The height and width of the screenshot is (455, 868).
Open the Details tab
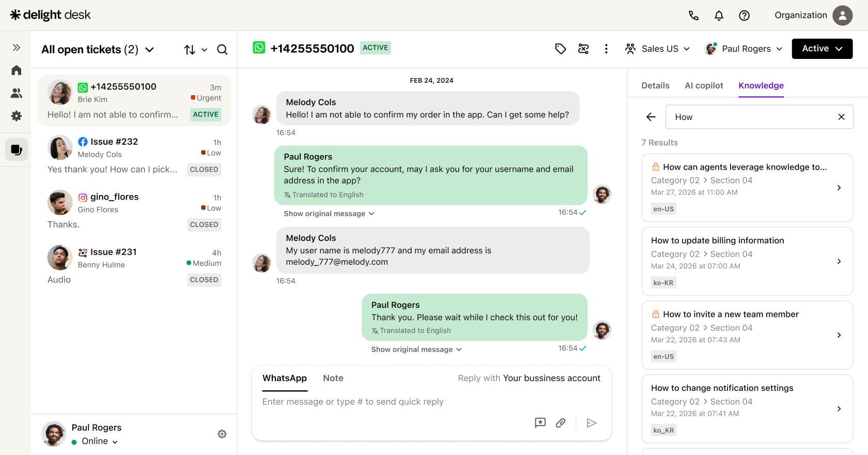point(655,85)
